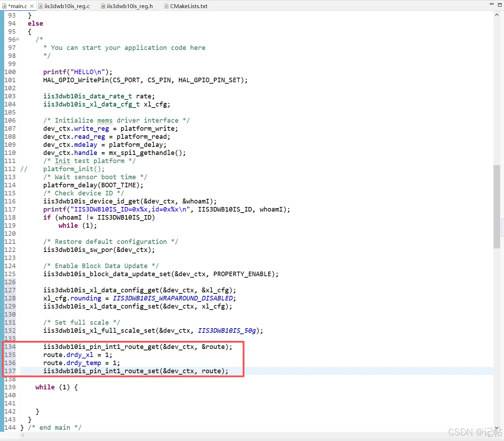Click the dev_ctx.write_reg assignment line
The width and height of the screenshot is (504, 441).
pos(110,129)
